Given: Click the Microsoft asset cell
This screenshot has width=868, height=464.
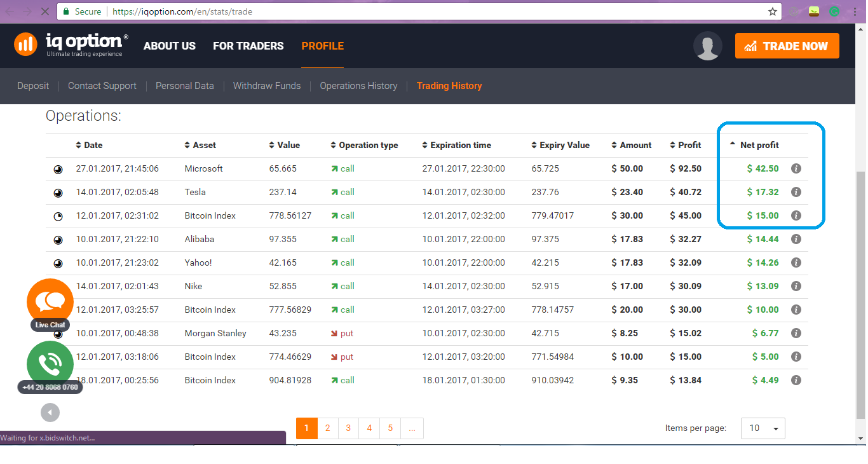Looking at the screenshot, I should [x=204, y=168].
